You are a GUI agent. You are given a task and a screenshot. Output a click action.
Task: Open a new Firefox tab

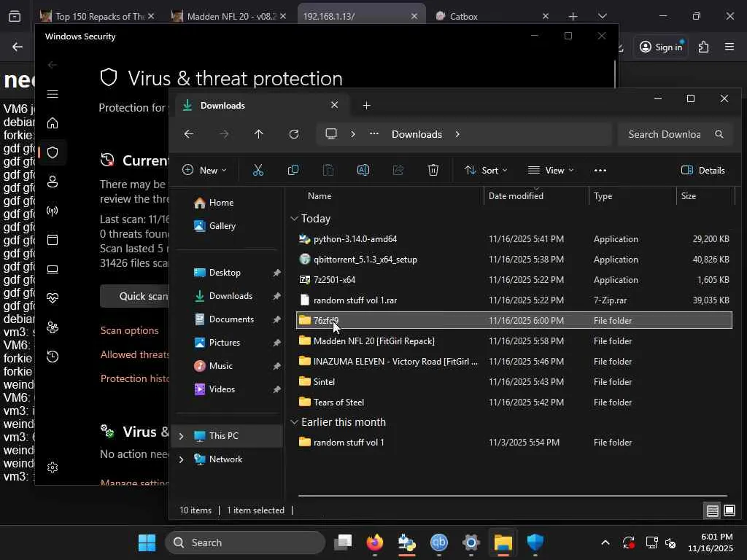point(573,16)
